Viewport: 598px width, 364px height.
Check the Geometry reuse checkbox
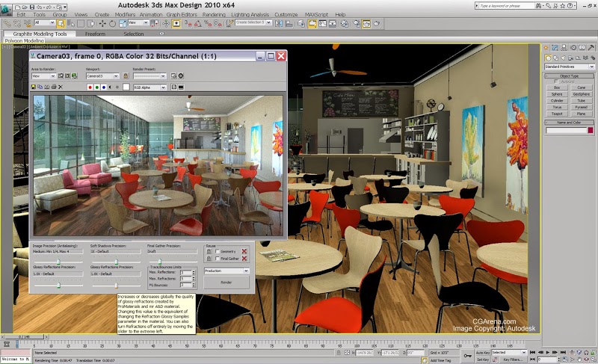pyautogui.click(x=218, y=252)
